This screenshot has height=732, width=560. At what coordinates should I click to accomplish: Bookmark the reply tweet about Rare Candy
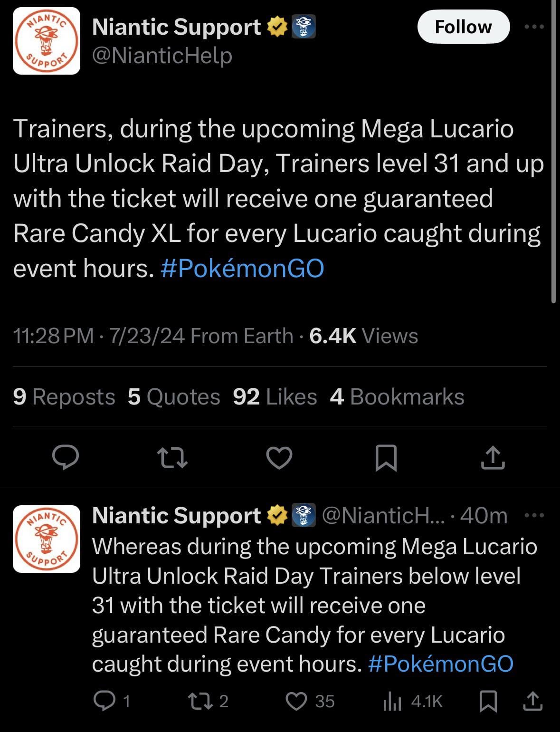488,701
